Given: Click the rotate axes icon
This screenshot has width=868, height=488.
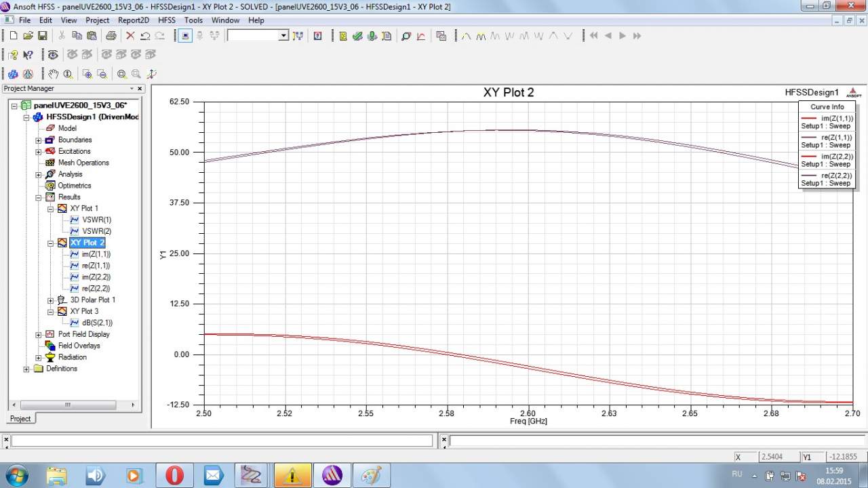Looking at the screenshot, I should point(151,74).
